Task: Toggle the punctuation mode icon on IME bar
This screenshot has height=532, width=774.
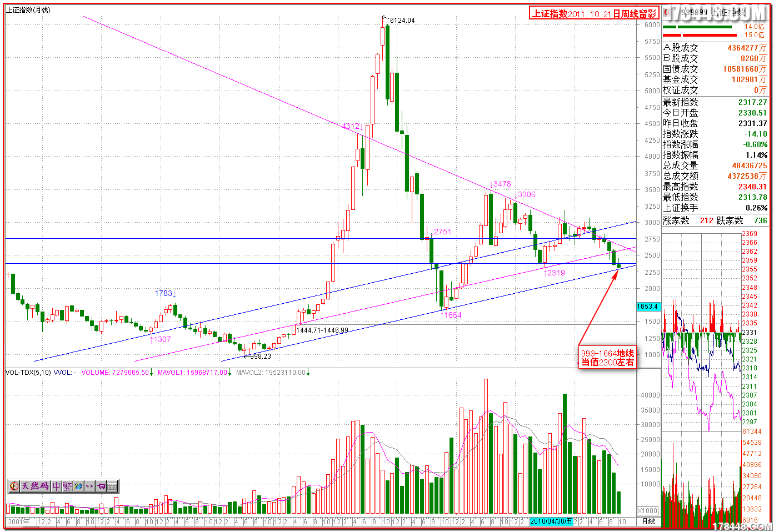Action: tap(89, 486)
